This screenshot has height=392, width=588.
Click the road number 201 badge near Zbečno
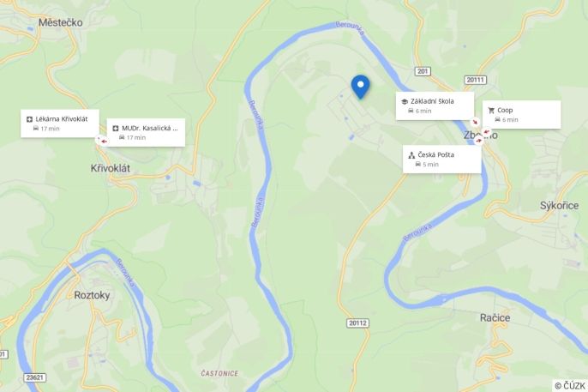pyautogui.click(x=423, y=71)
